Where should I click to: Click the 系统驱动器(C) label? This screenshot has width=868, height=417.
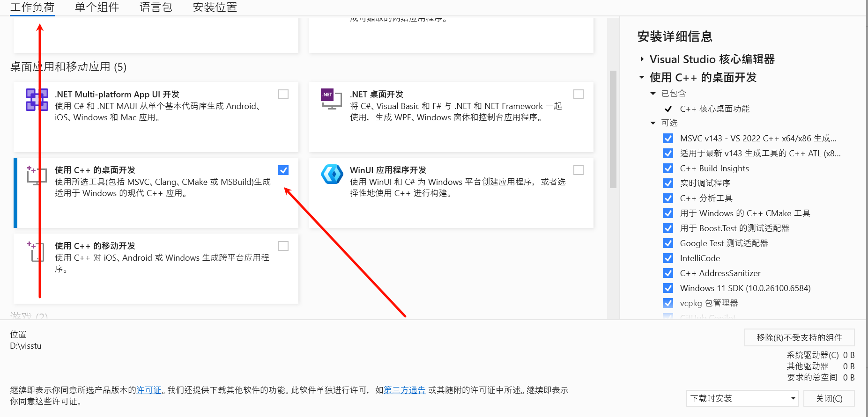click(x=813, y=355)
